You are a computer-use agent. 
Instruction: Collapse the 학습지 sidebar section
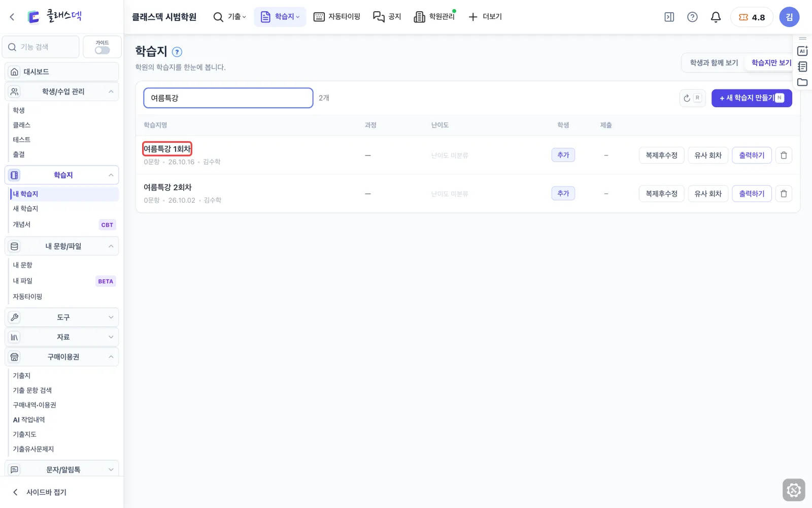(62, 175)
